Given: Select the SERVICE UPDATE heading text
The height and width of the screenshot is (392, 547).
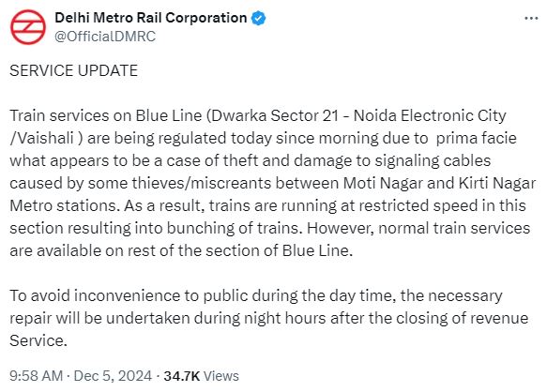Looking at the screenshot, I should tap(73, 70).
